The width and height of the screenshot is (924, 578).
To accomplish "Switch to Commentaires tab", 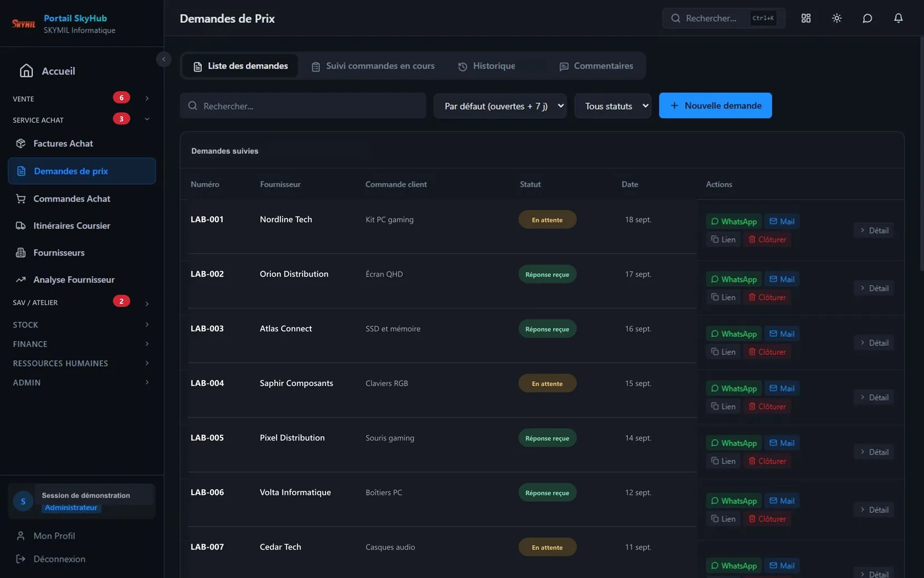I will click(596, 66).
